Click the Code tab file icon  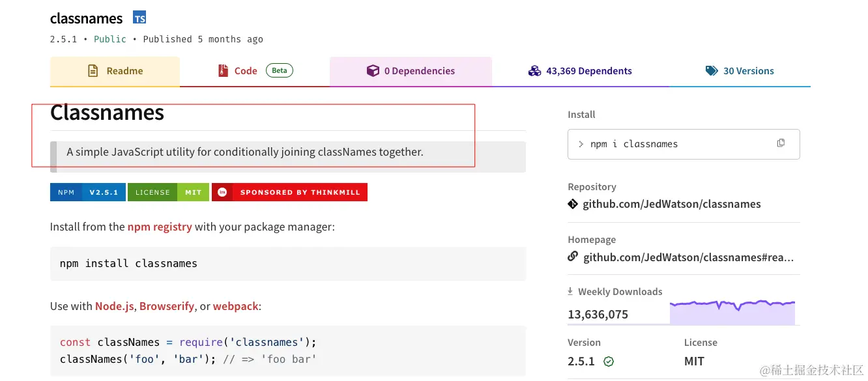click(223, 71)
